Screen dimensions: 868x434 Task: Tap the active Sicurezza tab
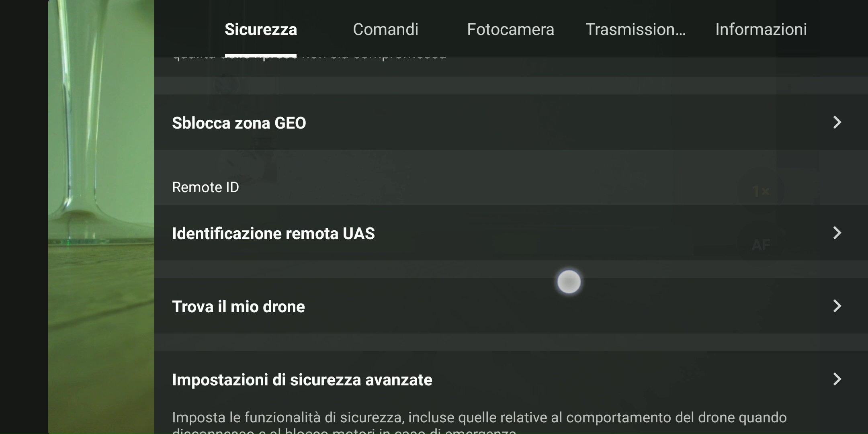[x=261, y=29]
